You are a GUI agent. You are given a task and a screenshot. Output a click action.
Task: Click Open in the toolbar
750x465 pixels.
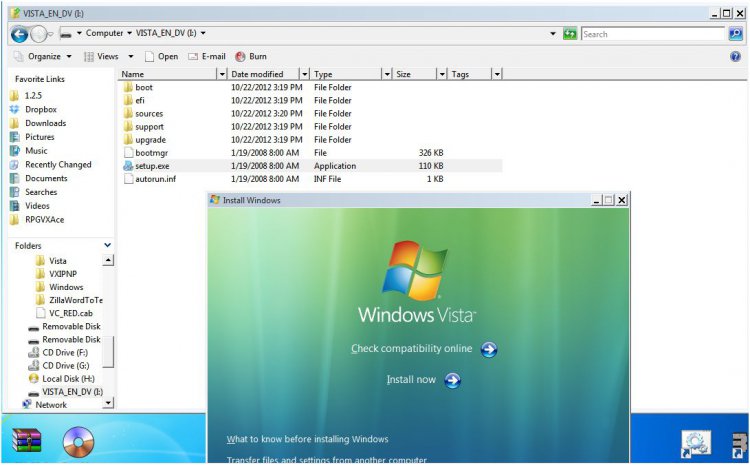[161, 56]
